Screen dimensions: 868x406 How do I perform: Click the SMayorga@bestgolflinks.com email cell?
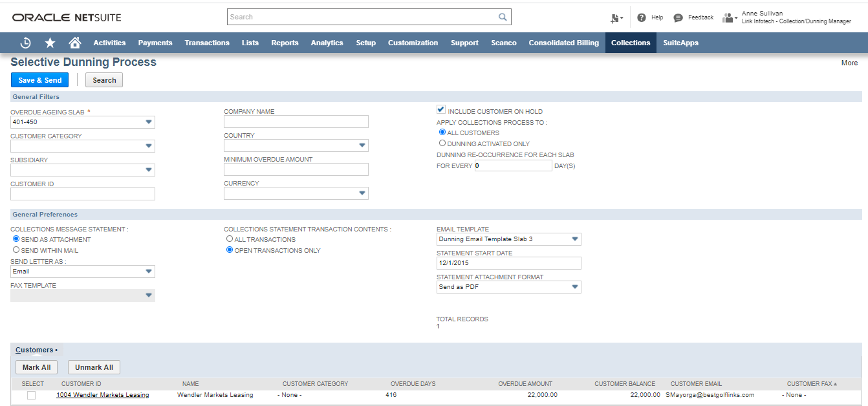710,395
